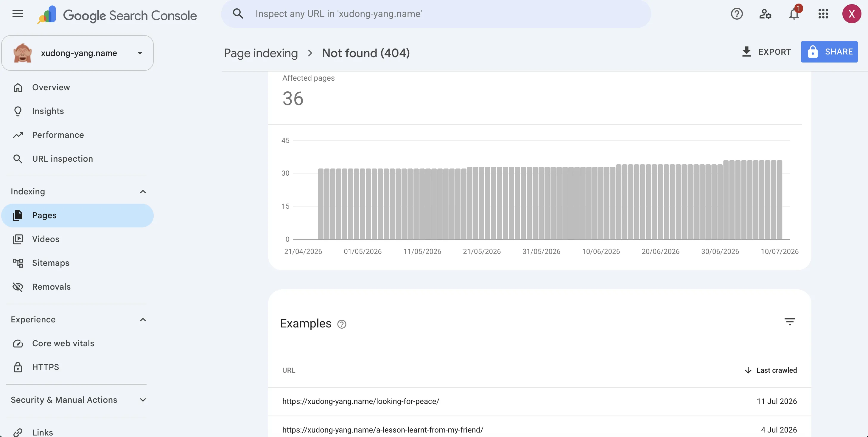Click the EXPORT button
Viewport: 868px width, 437px height.
point(766,52)
